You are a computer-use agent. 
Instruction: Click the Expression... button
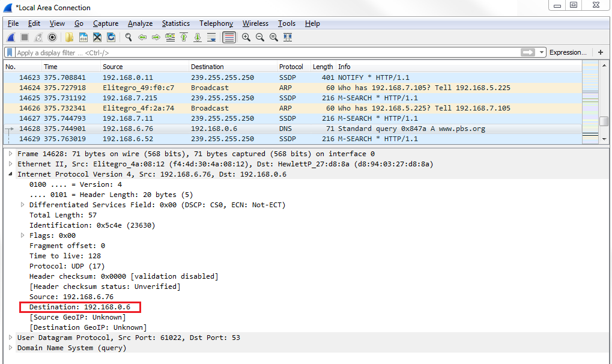tap(568, 52)
